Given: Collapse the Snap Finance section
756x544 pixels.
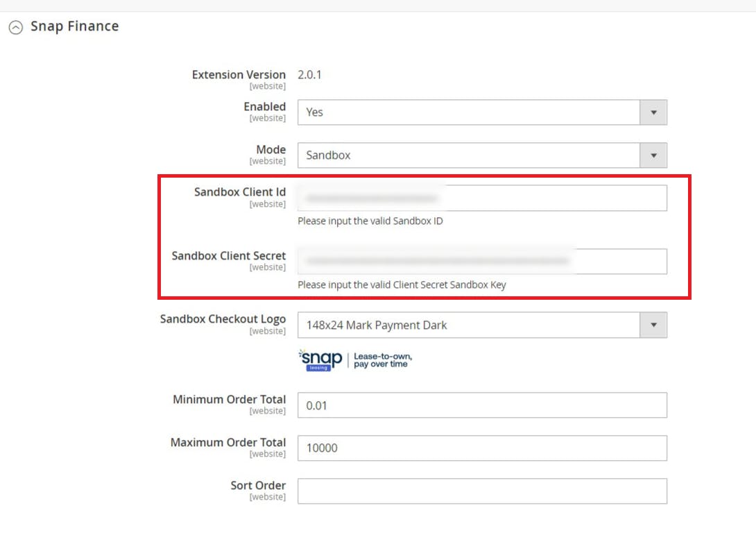Looking at the screenshot, I should (15, 27).
